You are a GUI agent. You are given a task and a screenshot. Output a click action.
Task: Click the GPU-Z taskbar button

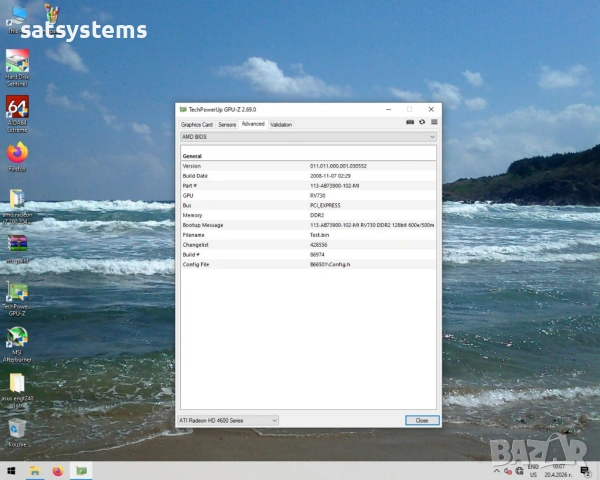point(82,471)
